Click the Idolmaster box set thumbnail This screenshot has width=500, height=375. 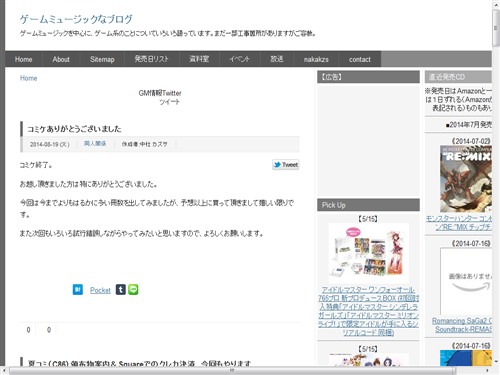(x=368, y=253)
